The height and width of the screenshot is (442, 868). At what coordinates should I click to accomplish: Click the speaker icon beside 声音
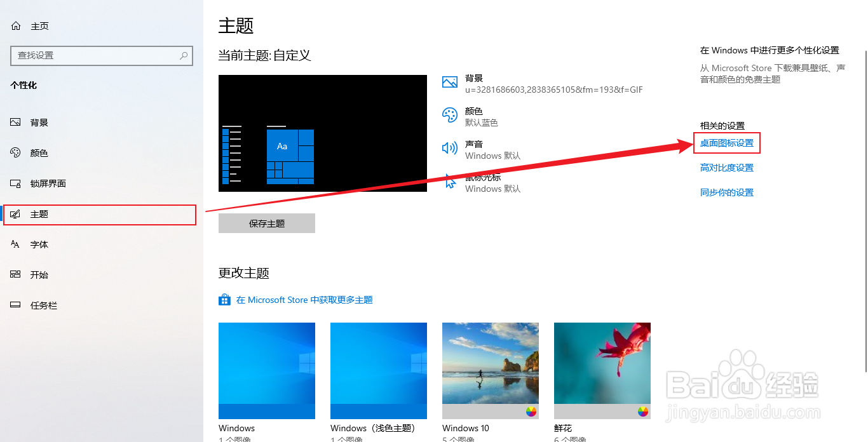(x=450, y=148)
